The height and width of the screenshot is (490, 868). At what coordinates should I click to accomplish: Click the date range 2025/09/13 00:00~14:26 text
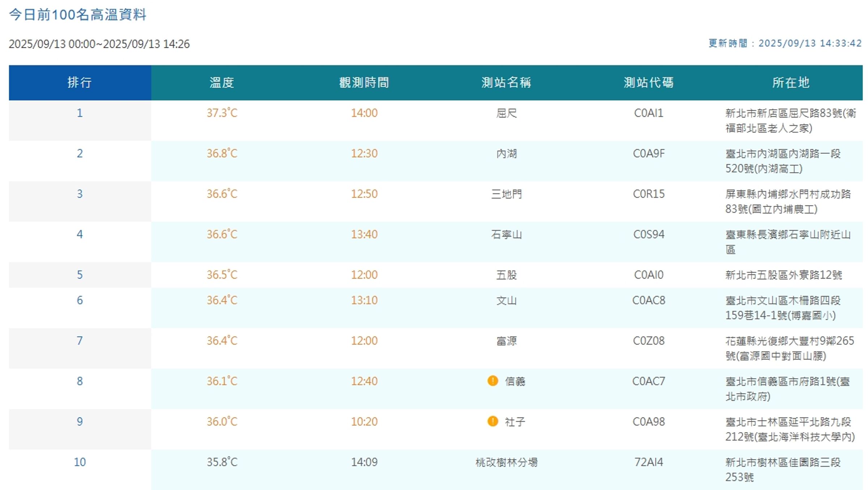(x=99, y=44)
